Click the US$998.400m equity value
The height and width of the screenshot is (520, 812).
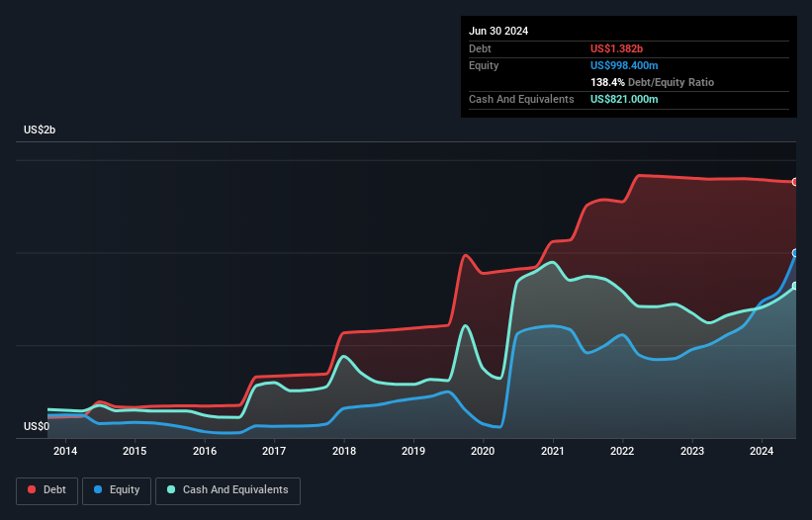coord(624,65)
